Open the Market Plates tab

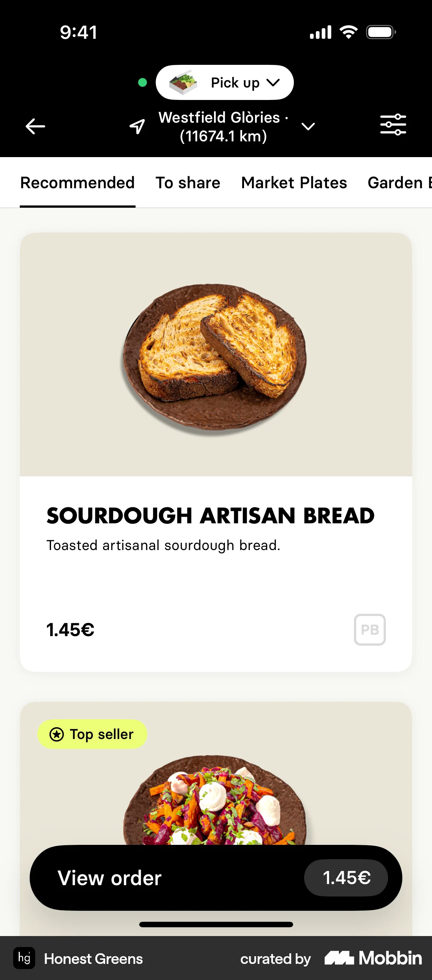(x=294, y=183)
